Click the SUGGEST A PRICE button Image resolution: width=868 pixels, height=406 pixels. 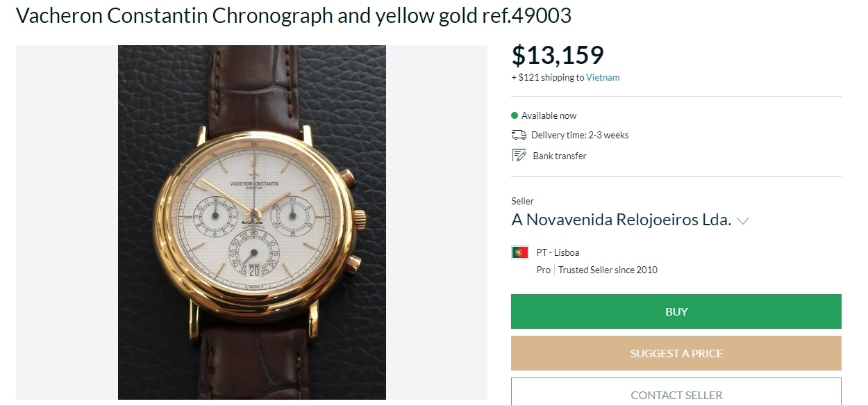(676, 353)
